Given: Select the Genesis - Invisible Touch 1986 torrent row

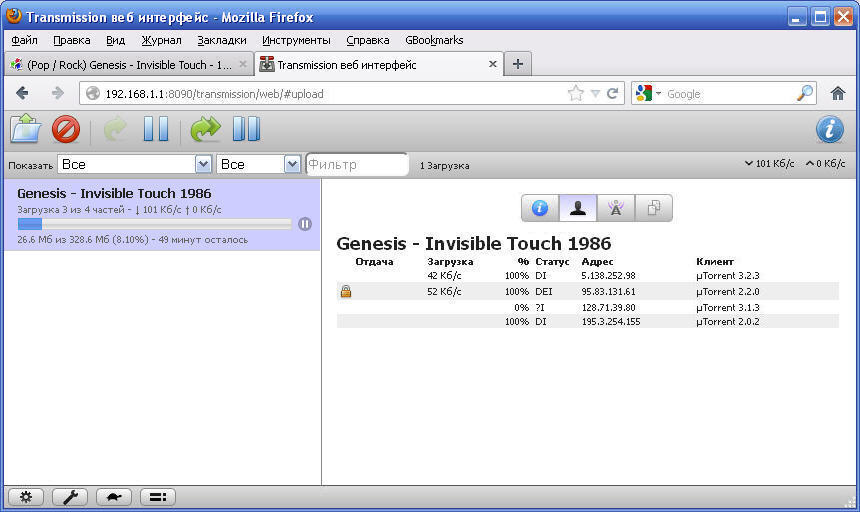Looking at the screenshot, I should 162,215.
